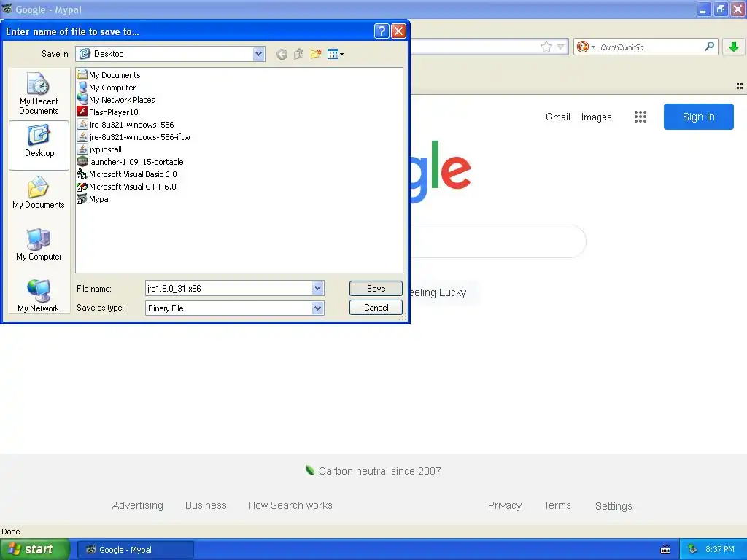747x560 pixels.
Task: Click the My Network Places list icon
Action: 82,99
